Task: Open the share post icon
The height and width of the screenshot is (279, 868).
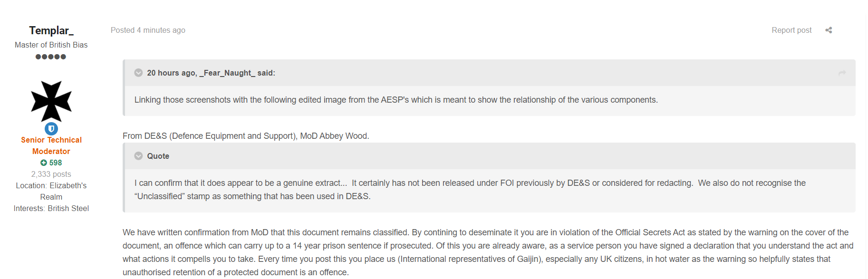Action: pyautogui.click(x=829, y=30)
